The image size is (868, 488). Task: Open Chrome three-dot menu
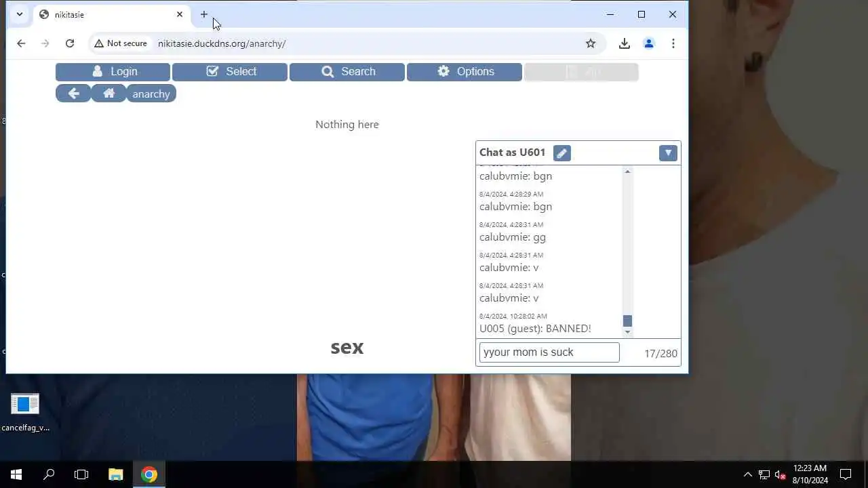click(x=673, y=43)
